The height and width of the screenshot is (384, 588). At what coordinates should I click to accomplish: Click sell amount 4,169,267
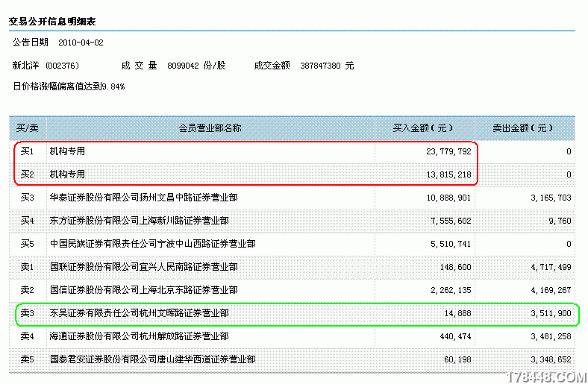tap(551, 290)
